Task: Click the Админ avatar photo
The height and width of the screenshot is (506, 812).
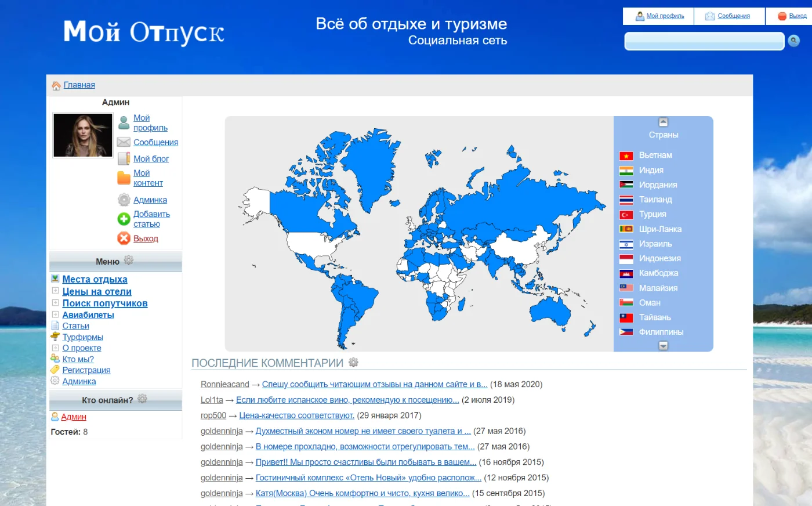Action: click(x=83, y=135)
